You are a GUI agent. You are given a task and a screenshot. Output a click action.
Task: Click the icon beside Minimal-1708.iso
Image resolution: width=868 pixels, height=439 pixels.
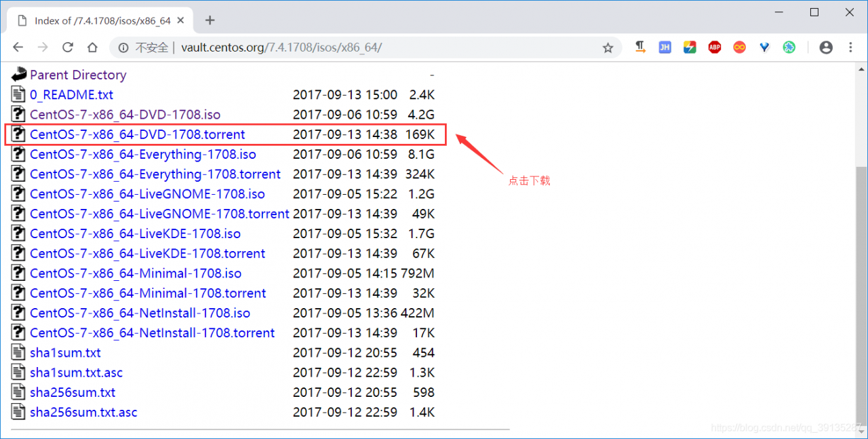coord(18,273)
